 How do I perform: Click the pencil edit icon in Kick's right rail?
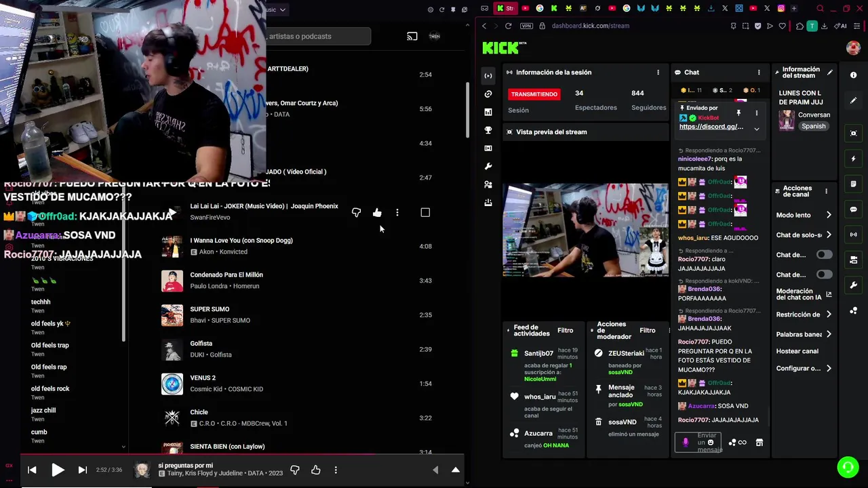pyautogui.click(x=853, y=100)
